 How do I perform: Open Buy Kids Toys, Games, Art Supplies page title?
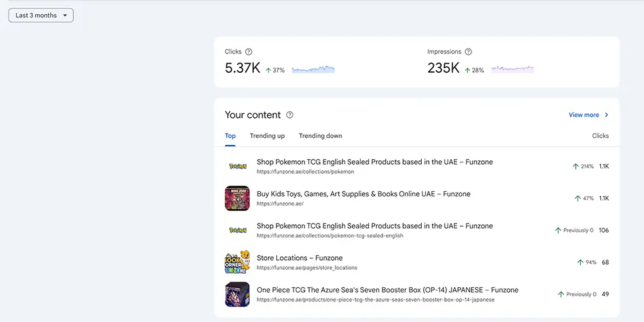pos(363,194)
